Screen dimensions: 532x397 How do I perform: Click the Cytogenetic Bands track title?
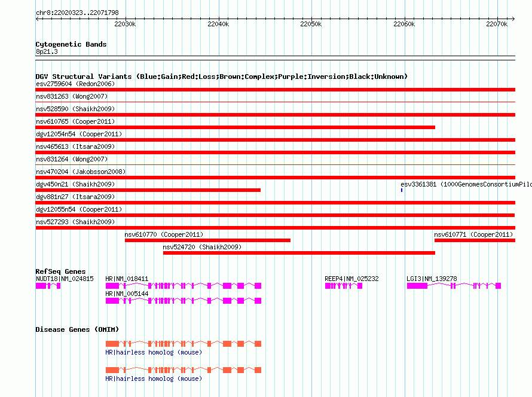[x=71, y=44]
